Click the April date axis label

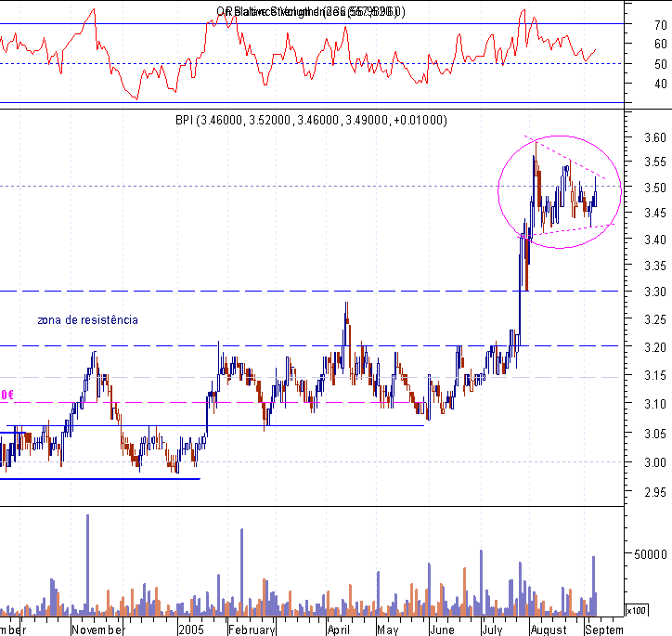pos(339,630)
